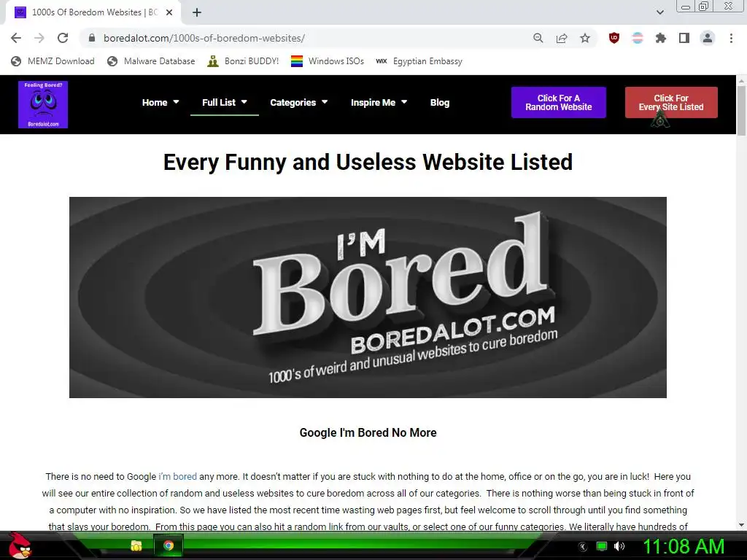Viewport: 747px width, 560px height.
Task: Expand the Inspire Me menu
Action: click(x=379, y=102)
